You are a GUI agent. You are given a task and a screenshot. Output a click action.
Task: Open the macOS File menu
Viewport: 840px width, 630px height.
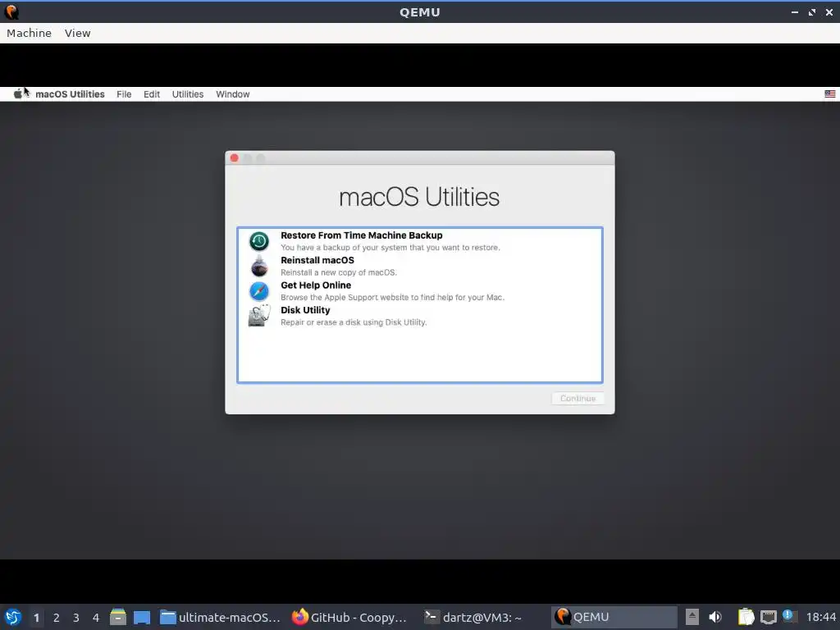[x=124, y=94]
